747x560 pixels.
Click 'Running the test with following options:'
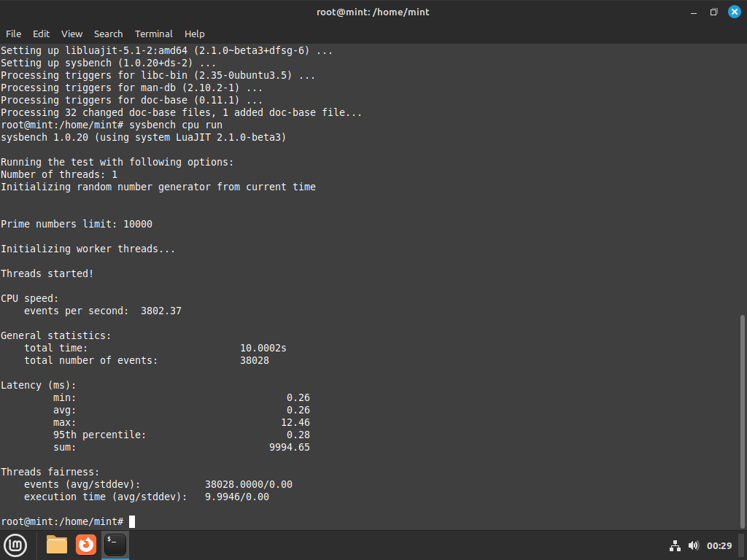pos(117,162)
